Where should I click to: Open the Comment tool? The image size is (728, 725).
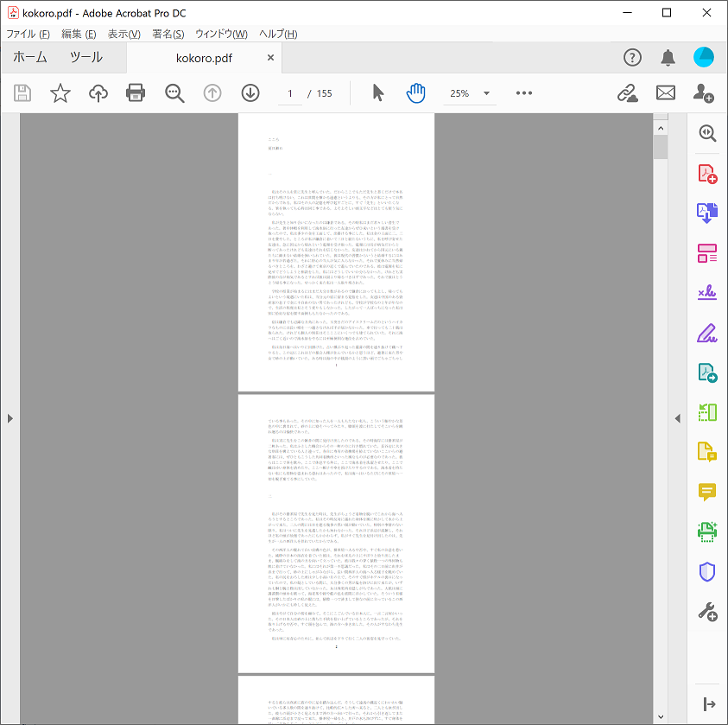tap(707, 492)
